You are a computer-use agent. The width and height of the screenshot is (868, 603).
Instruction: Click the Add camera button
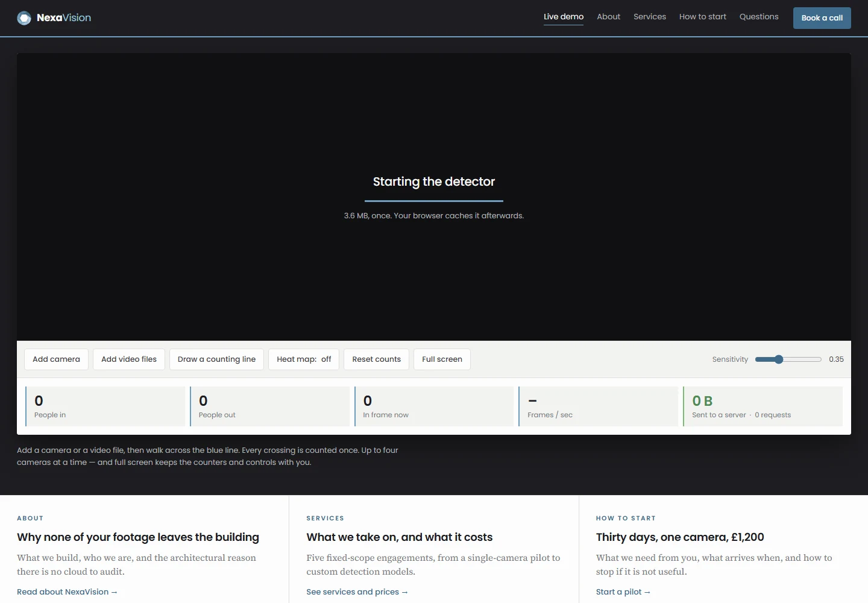point(56,359)
